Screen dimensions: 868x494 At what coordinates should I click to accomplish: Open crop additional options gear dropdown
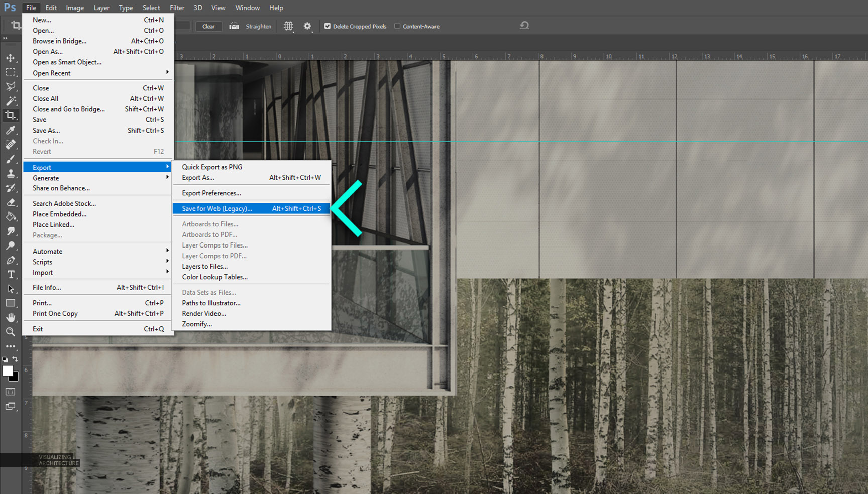pos(307,26)
